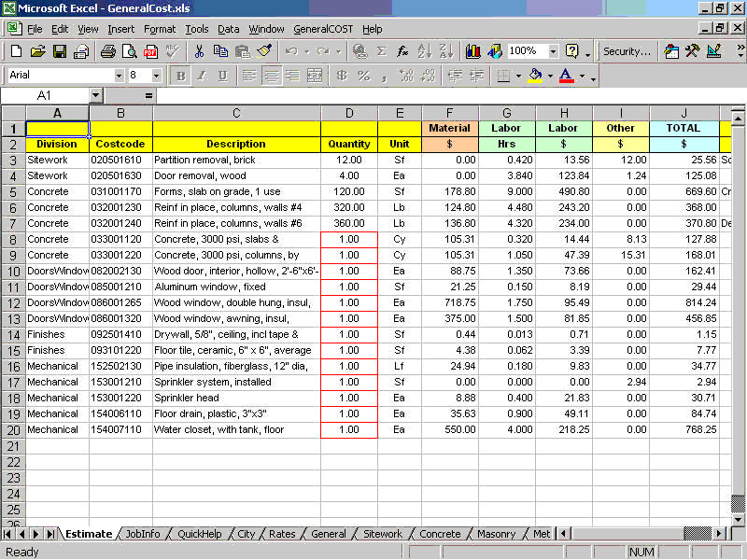Switch to the JobInfo sheet tab
Image resolution: width=747 pixels, height=560 pixels.
tap(143, 534)
